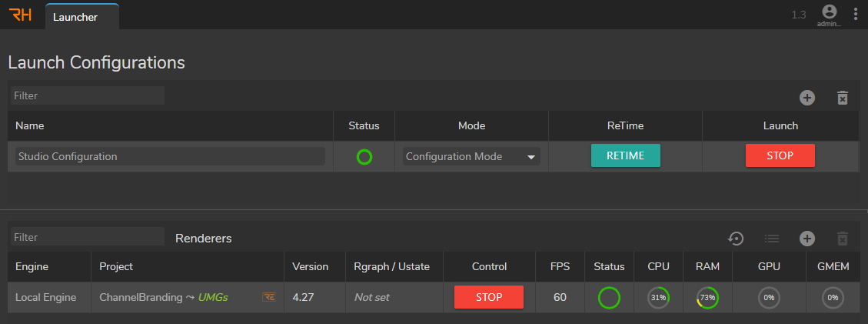Add a new renderer
The width and height of the screenshot is (868, 324).
pos(806,239)
